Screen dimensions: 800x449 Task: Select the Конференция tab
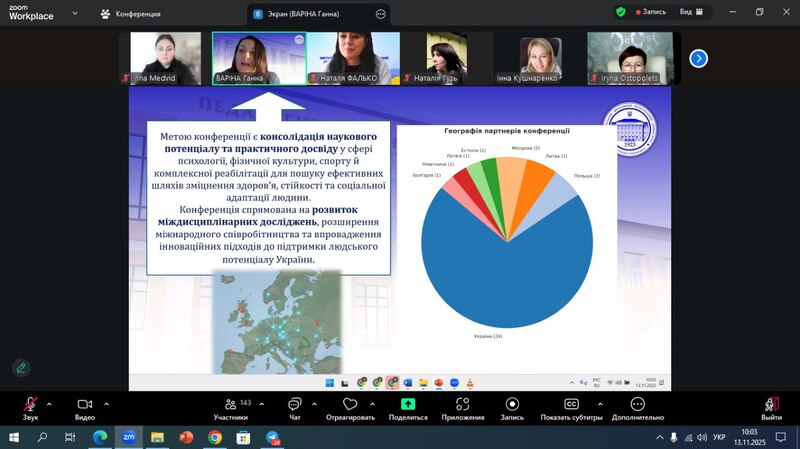[x=129, y=14]
